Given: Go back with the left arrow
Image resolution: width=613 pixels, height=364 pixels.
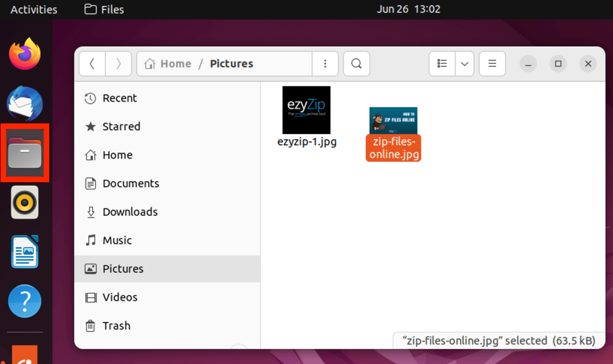Looking at the screenshot, I should click(x=92, y=64).
